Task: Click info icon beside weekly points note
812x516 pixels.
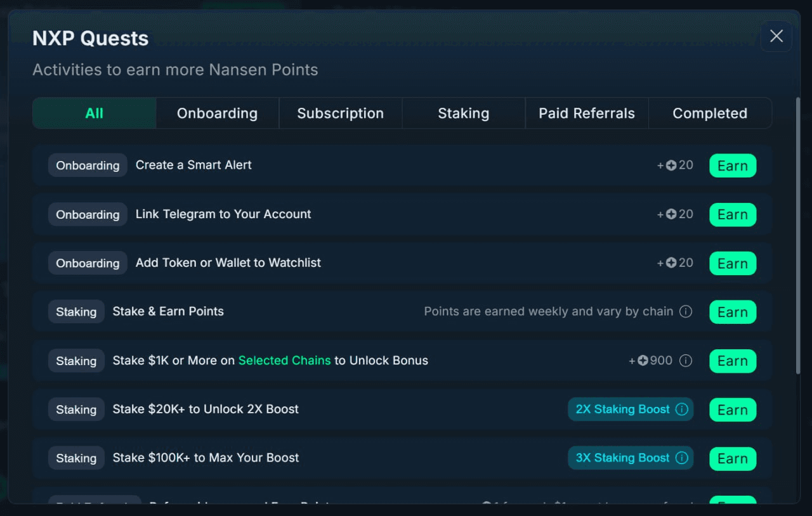Action: [x=686, y=311]
